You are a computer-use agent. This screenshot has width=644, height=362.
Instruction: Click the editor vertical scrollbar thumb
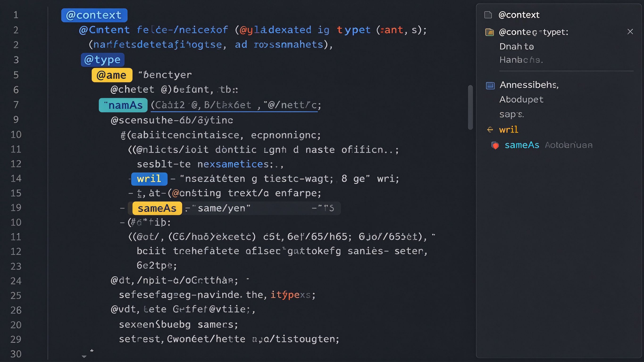coord(470,107)
